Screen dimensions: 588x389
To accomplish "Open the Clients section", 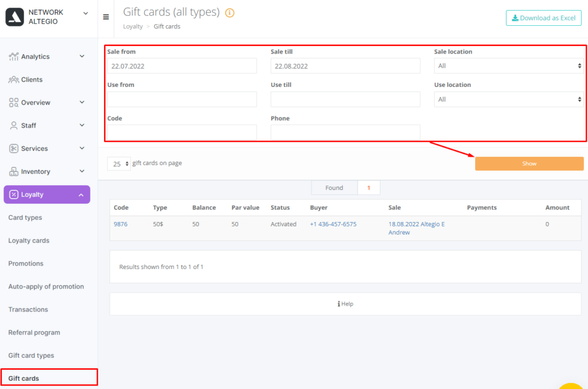I will 32,79.
